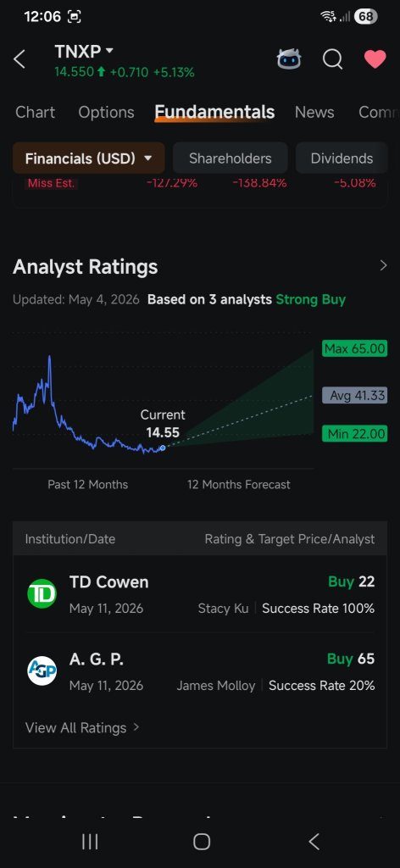Tap the Android navigation back button

pyautogui.click(x=314, y=842)
